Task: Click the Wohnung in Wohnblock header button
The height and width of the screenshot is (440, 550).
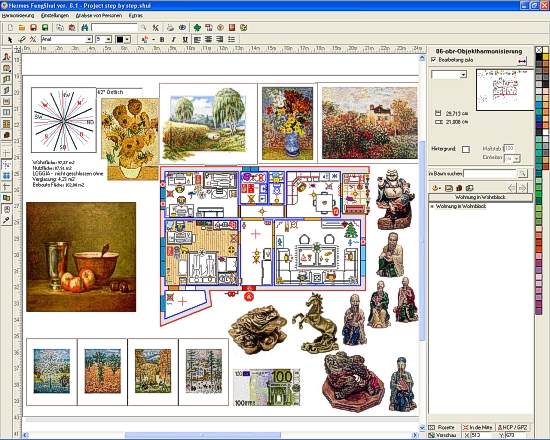Action: click(480, 198)
